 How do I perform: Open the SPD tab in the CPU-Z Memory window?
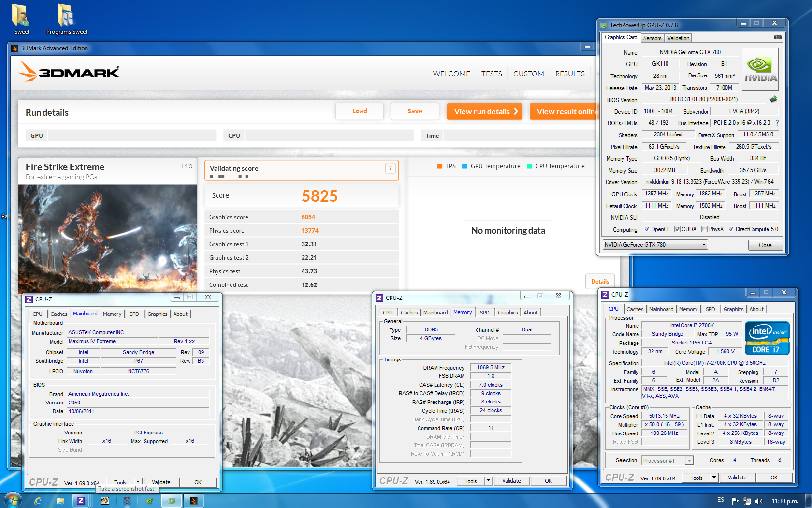(484, 313)
